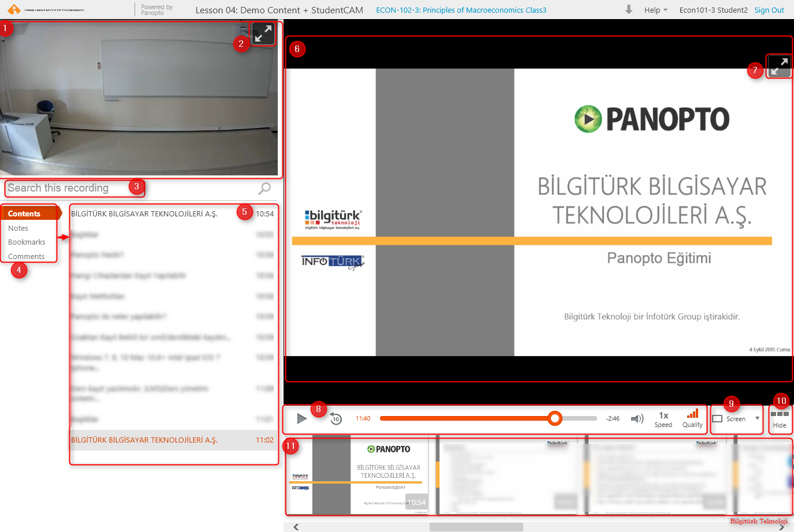Open the Screen source dropdown
The image size is (794, 532).
click(x=737, y=419)
